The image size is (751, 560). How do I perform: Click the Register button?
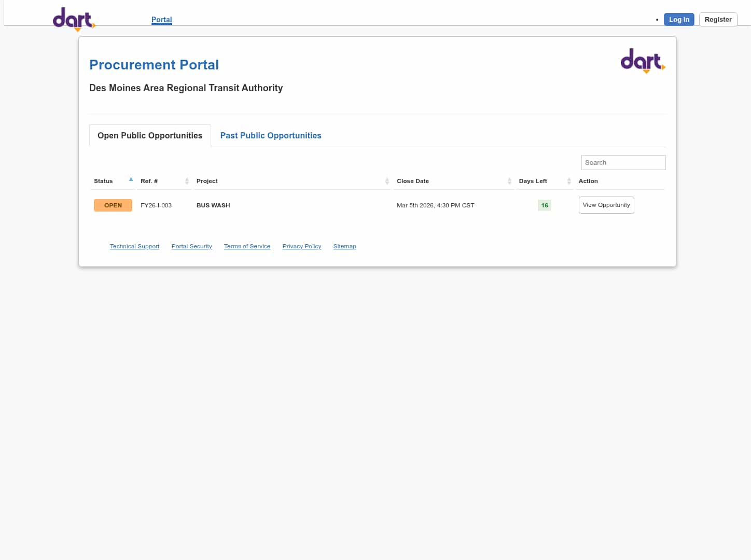pos(718,20)
